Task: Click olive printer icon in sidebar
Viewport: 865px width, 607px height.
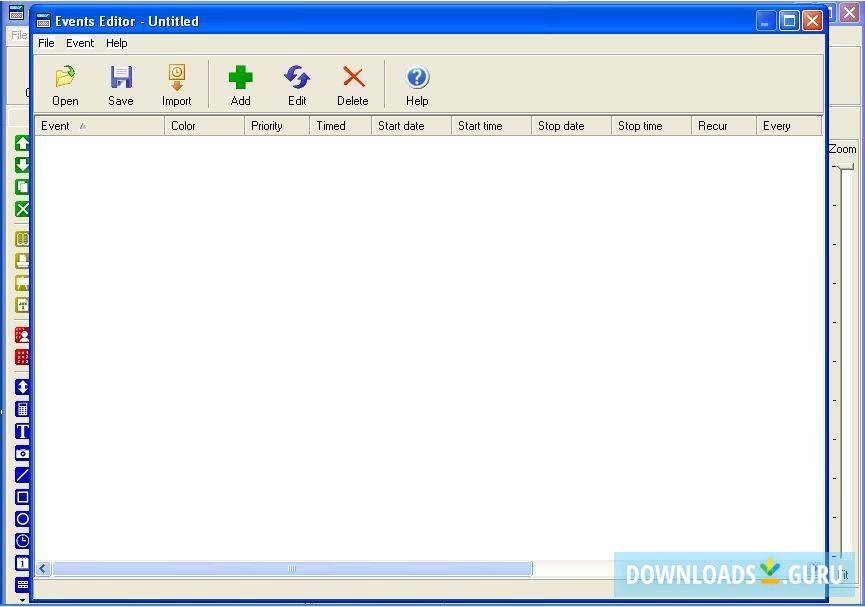Action: (x=22, y=260)
